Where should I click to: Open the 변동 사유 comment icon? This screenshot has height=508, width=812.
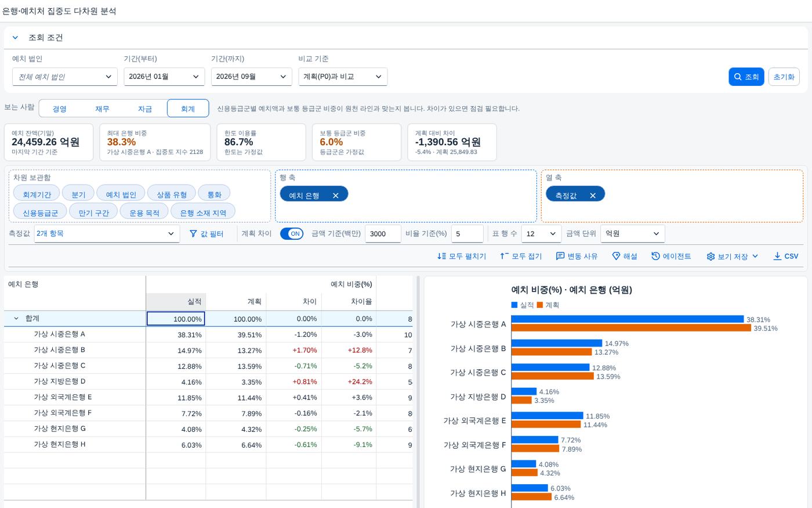point(560,256)
